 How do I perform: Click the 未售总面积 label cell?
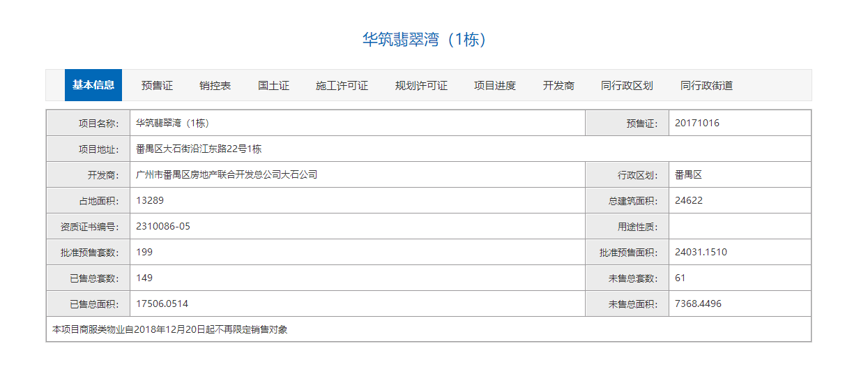(x=627, y=304)
